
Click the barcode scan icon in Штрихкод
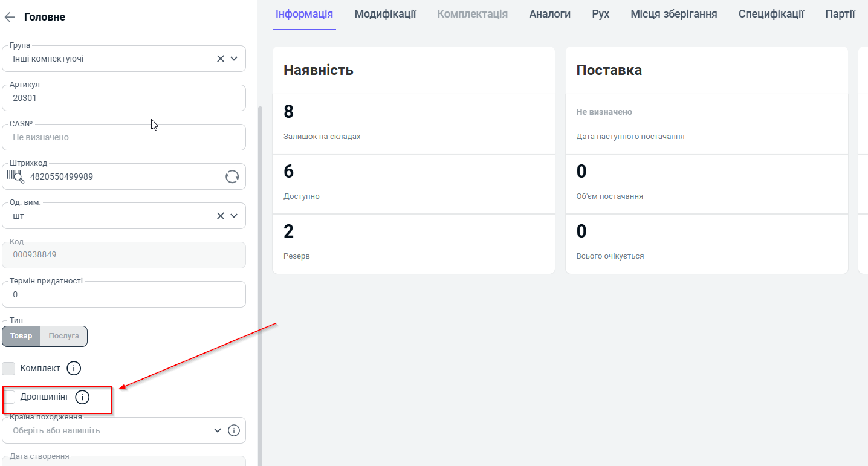coord(15,176)
